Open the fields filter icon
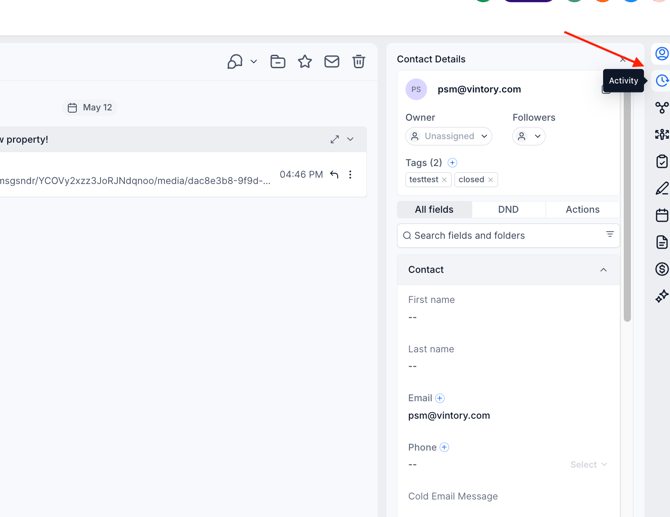The height and width of the screenshot is (517, 670). click(x=610, y=234)
